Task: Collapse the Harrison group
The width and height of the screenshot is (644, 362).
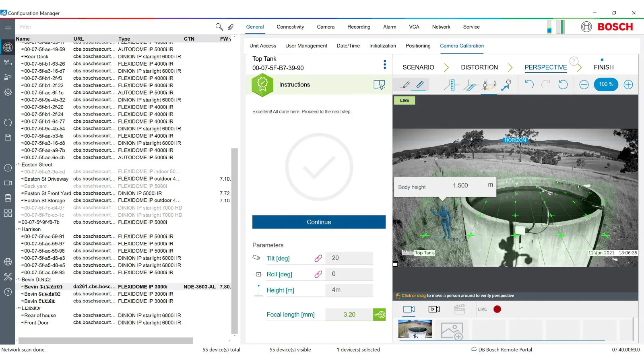Action: 17,229
